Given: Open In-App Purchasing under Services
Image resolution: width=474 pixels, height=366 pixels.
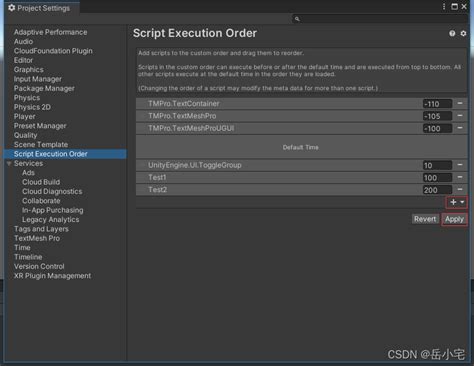Looking at the screenshot, I should coord(53,210).
